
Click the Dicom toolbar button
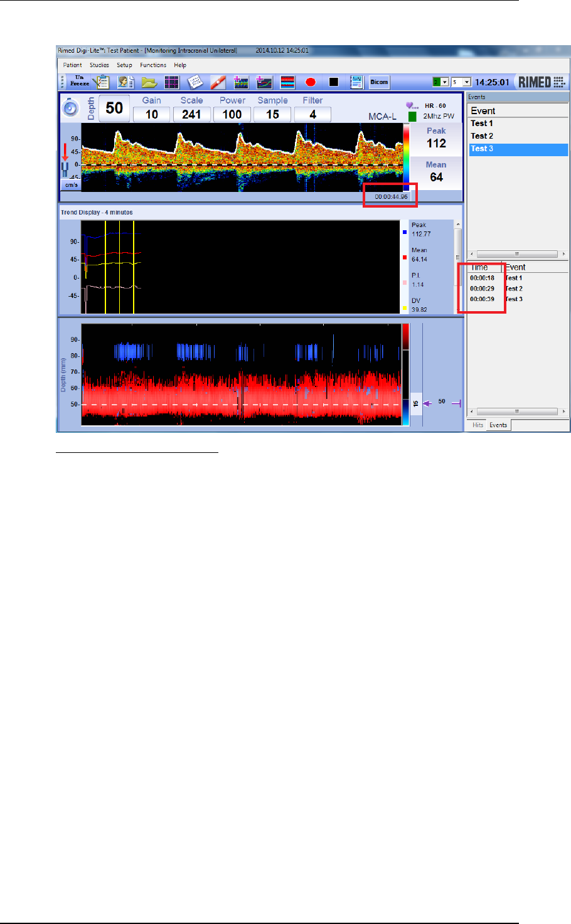point(379,82)
